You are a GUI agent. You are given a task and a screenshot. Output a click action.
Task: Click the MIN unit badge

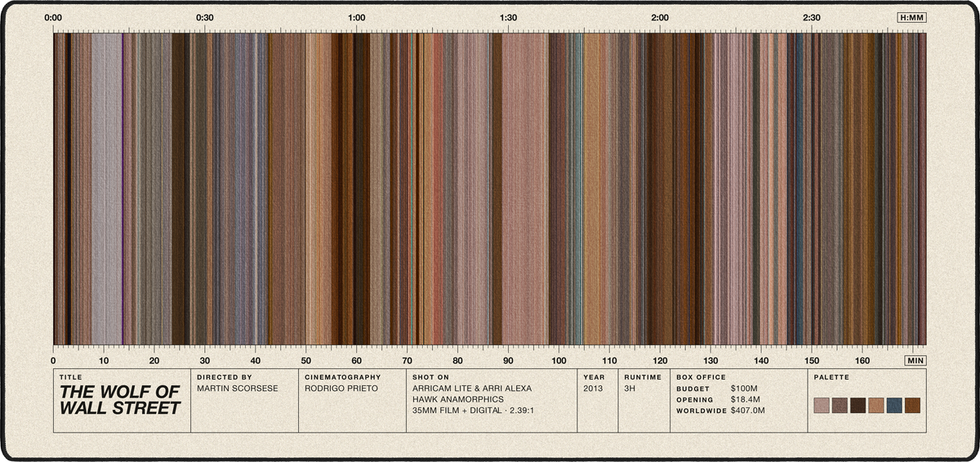coord(915,360)
